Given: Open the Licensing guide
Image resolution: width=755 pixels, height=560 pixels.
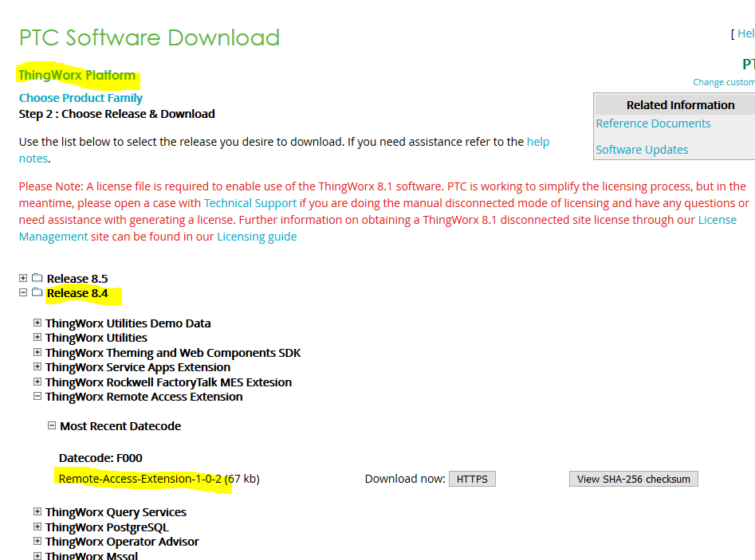Looking at the screenshot, I should tap(257, 236).
